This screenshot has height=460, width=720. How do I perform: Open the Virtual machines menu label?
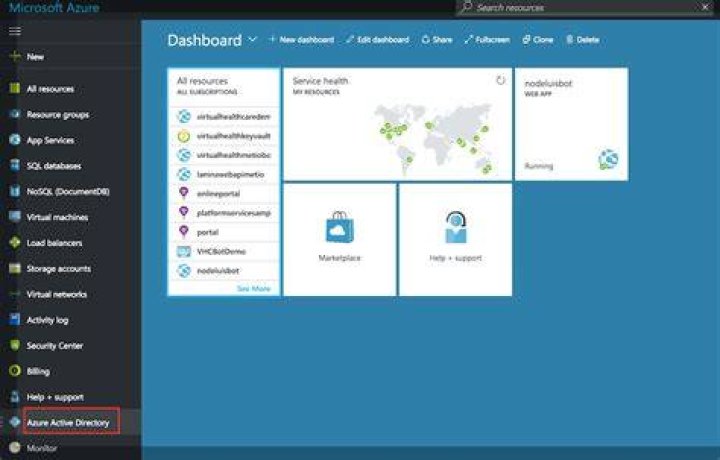(x=57, y=217)
